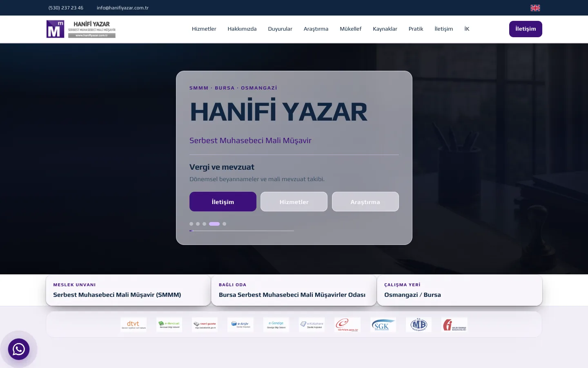Click the purple İletişim header button

click(x=526, y=29)
